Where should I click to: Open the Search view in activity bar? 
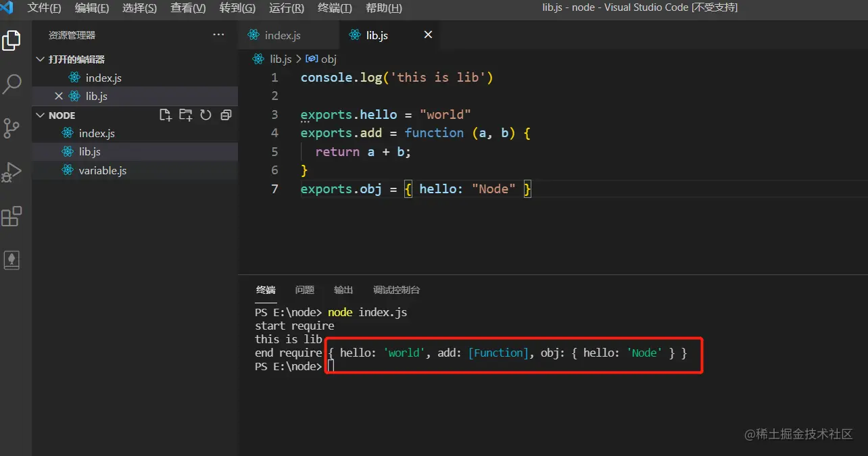11,84
